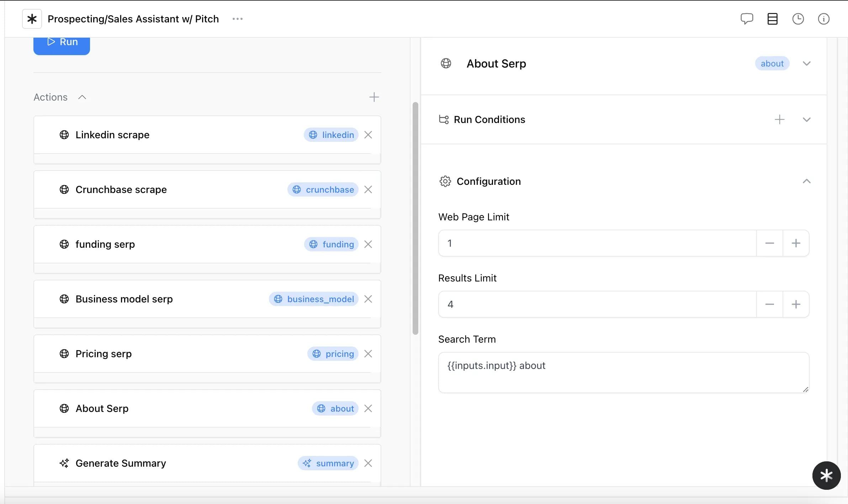
Task: Click globe icon beside Crunchbase scrape
Action: 64,189
